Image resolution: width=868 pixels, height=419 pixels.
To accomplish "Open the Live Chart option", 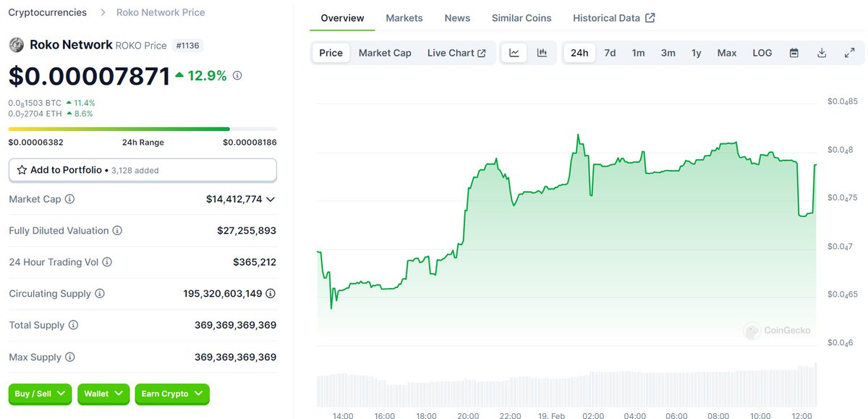I will pyautogui.click(x=456, y=53).
